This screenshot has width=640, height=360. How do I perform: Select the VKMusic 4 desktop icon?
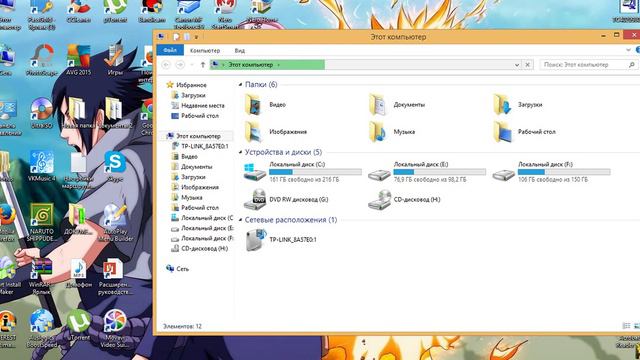(42, 167)
